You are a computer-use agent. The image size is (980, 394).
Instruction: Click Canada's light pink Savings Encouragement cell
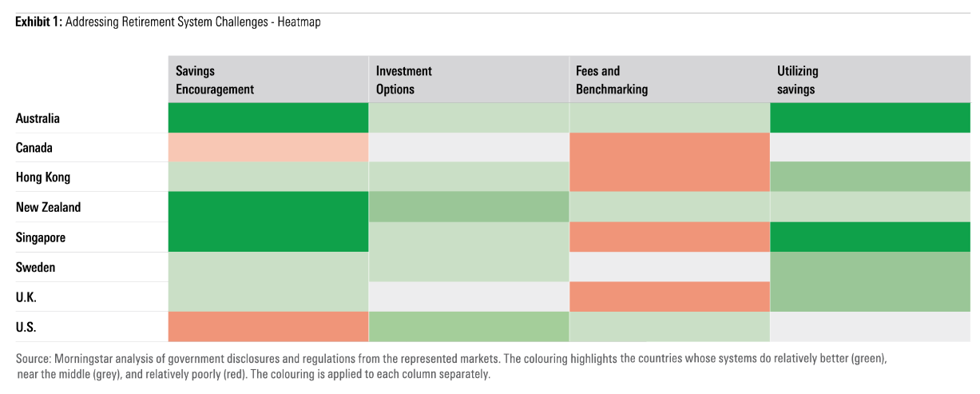268,148
